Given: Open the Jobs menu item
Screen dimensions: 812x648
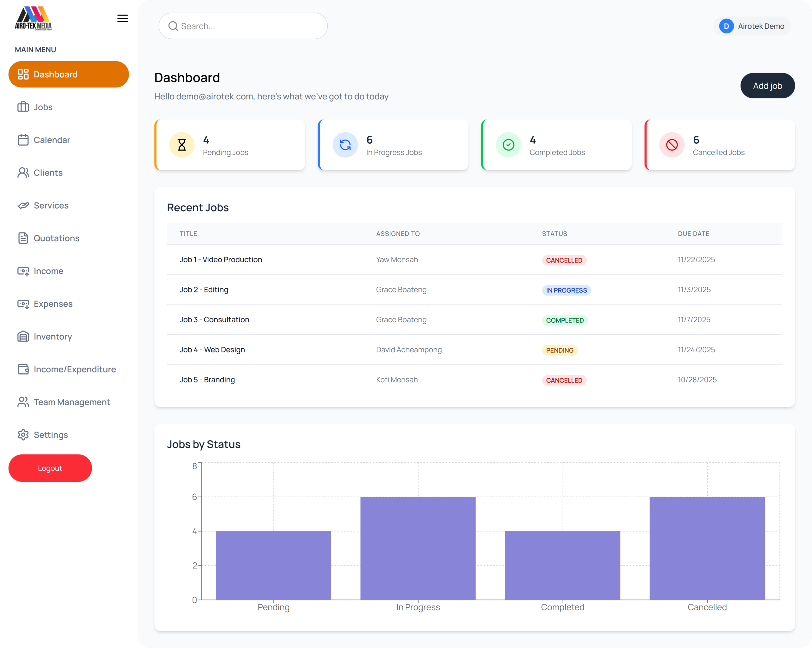Looking at the screenshot, I should (x=43, y=107).
